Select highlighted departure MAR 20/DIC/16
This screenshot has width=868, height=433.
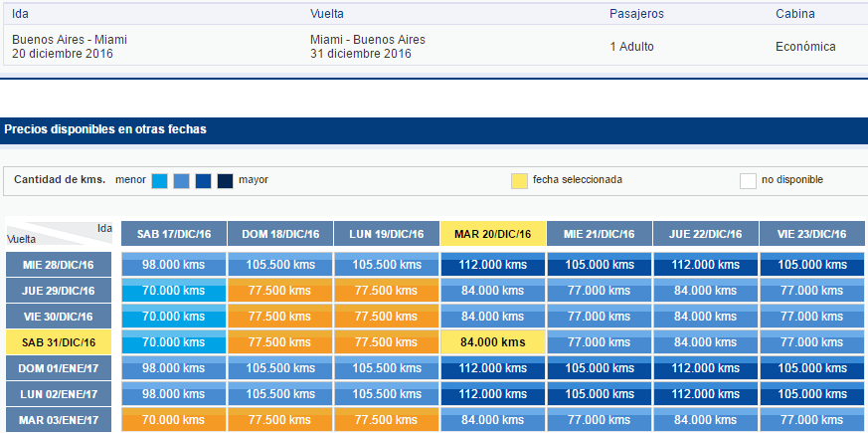pos(493,234)
